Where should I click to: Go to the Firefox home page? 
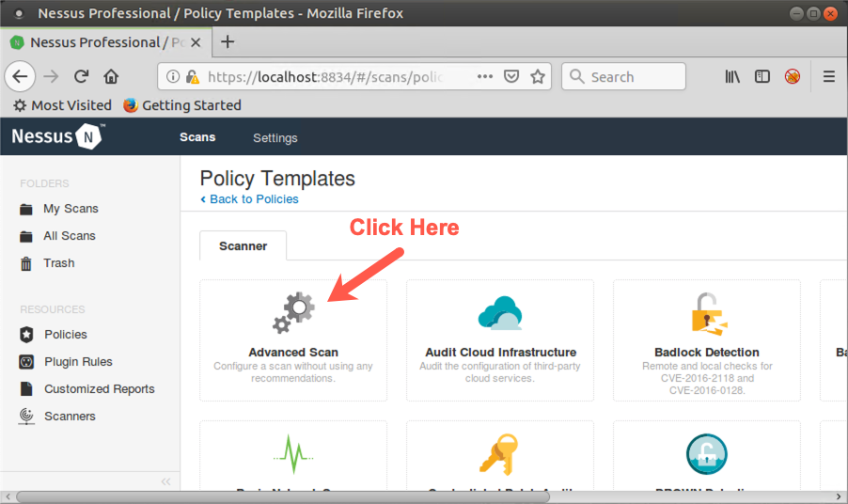click(111, 77)
